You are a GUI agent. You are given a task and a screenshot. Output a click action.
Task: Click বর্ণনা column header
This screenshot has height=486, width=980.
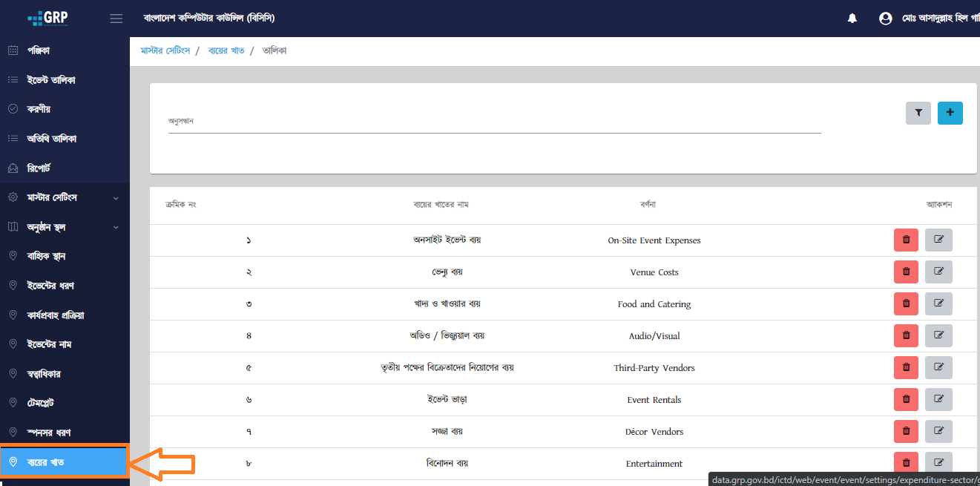point(648,204)
